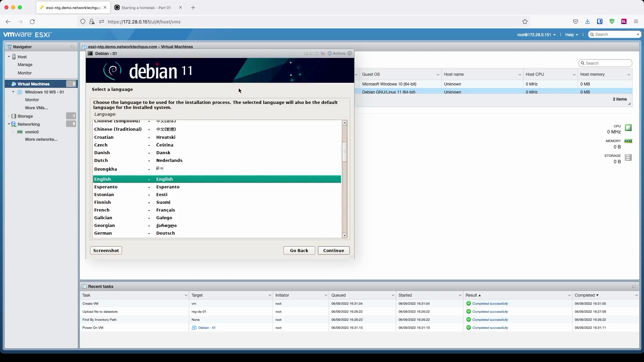Collapse the Virtual Machines tree node
Screen dimensions: 644x362
pos(9,84)
